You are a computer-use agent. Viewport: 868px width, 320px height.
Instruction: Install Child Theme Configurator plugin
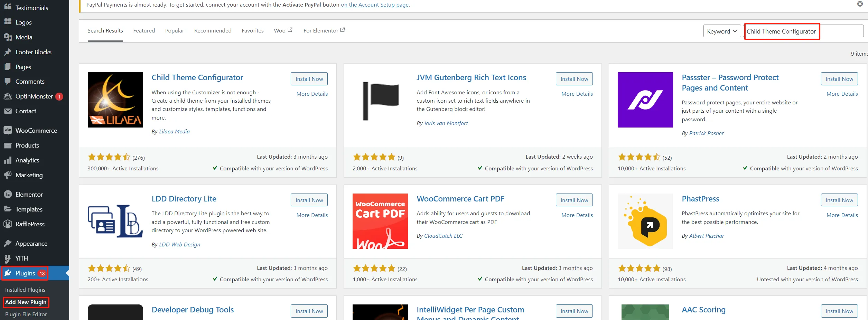(x=309, y=79)
